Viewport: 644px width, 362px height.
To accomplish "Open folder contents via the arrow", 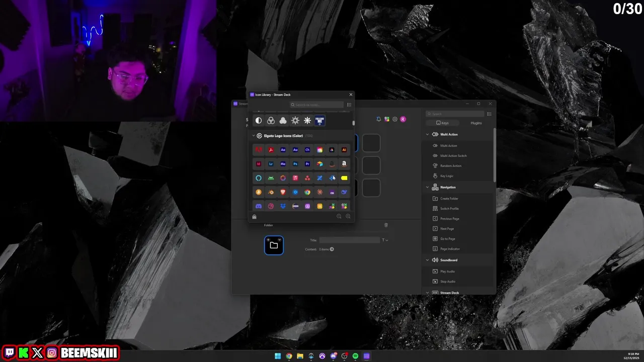I will [x=332, y=249].
